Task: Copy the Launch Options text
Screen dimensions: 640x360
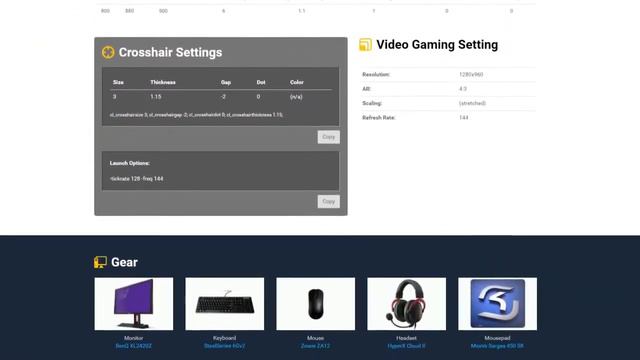Action: pyautogui.click(x=329, y=202)
